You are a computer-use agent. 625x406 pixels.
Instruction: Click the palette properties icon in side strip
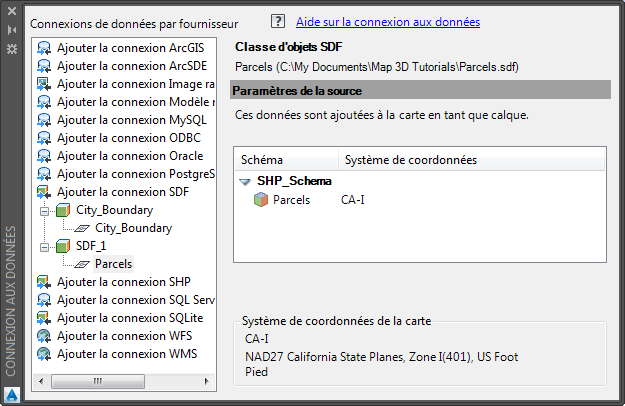pyautogui.click(x=12, y=48)
